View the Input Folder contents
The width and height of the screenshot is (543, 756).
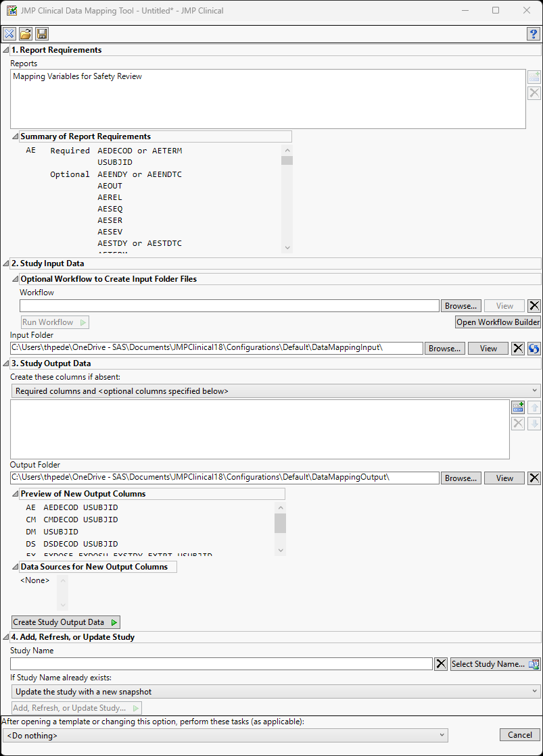click(488, 349)
